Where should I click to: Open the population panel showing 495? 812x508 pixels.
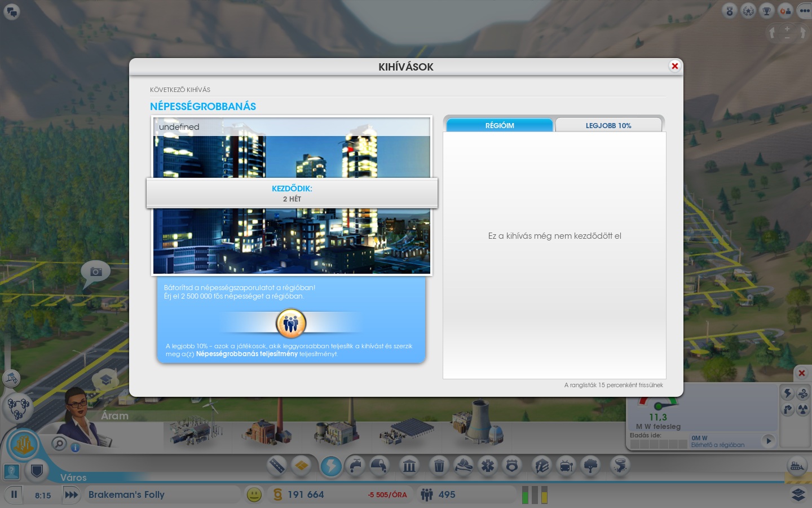click(440, 494)
